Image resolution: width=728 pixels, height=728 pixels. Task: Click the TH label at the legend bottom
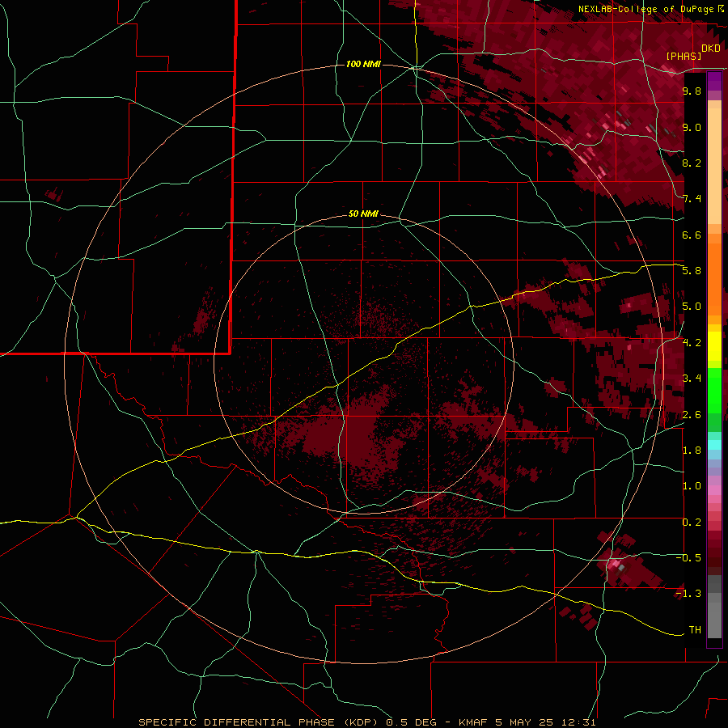695,630
